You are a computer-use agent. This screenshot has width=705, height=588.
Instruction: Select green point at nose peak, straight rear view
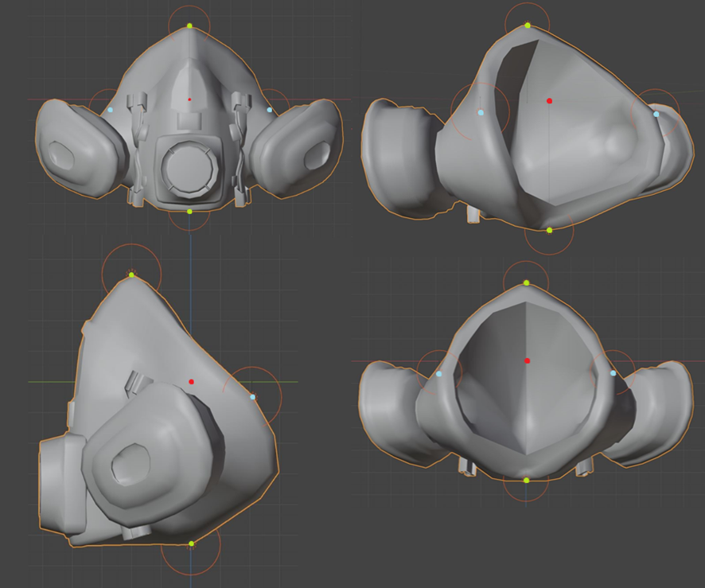click(x=527, y=282)
